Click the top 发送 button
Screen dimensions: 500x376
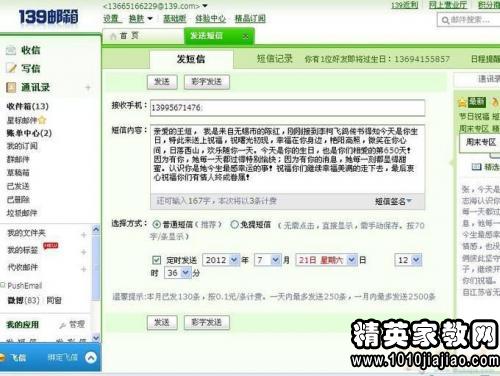162,82
